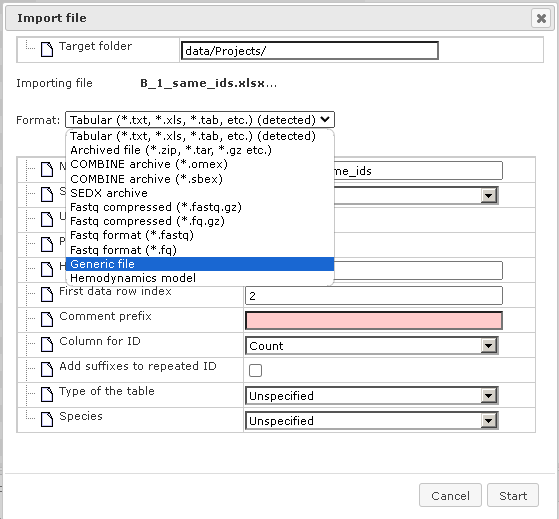Click the Start button

click(x=513, y=495)
